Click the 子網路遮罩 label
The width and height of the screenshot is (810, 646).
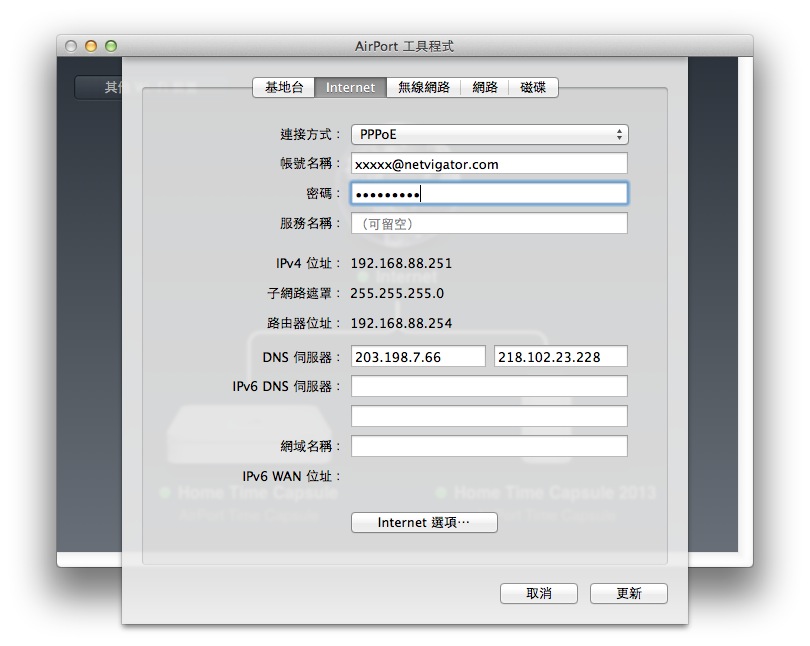(304, 293)
